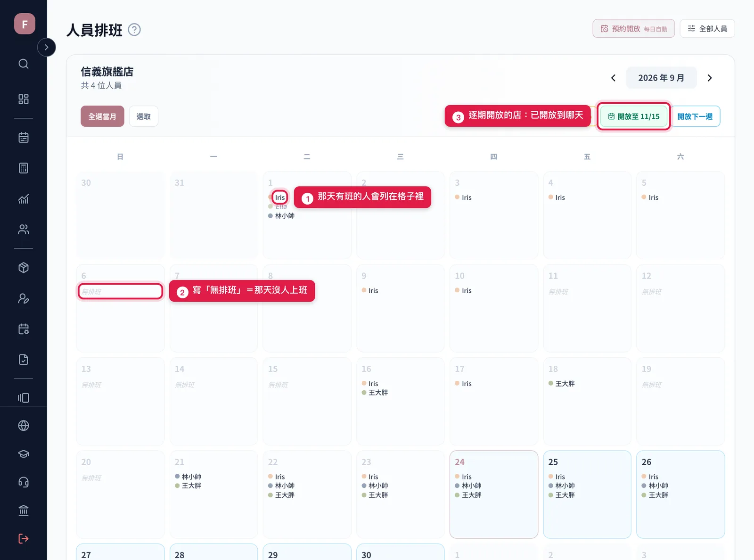754x560 pixels.
Task: Select the September 26 day cell
Action: tap(680, 494)
